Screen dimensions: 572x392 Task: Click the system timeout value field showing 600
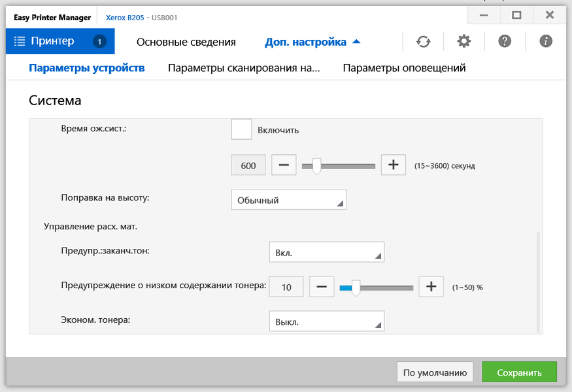[x=248, y=166]
